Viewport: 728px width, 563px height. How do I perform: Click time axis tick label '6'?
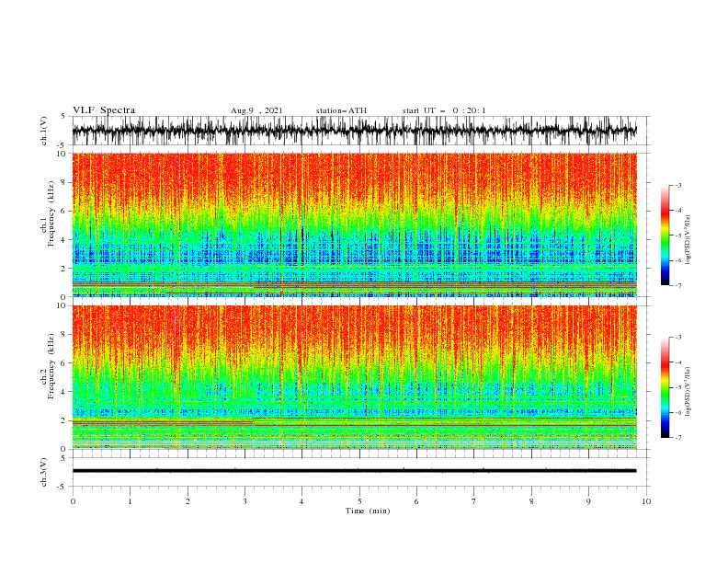pos(416,501)
